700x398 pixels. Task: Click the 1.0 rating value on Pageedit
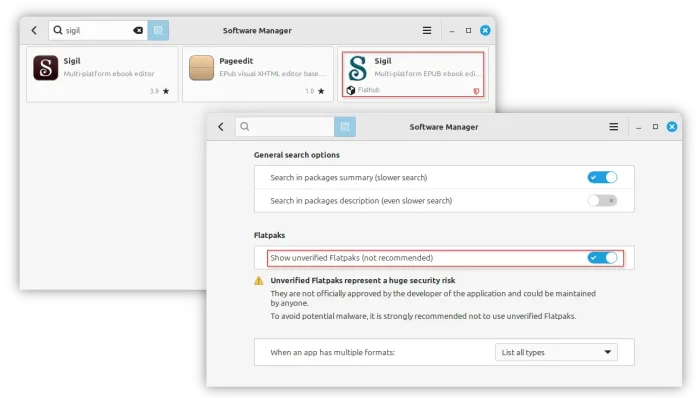310,91
